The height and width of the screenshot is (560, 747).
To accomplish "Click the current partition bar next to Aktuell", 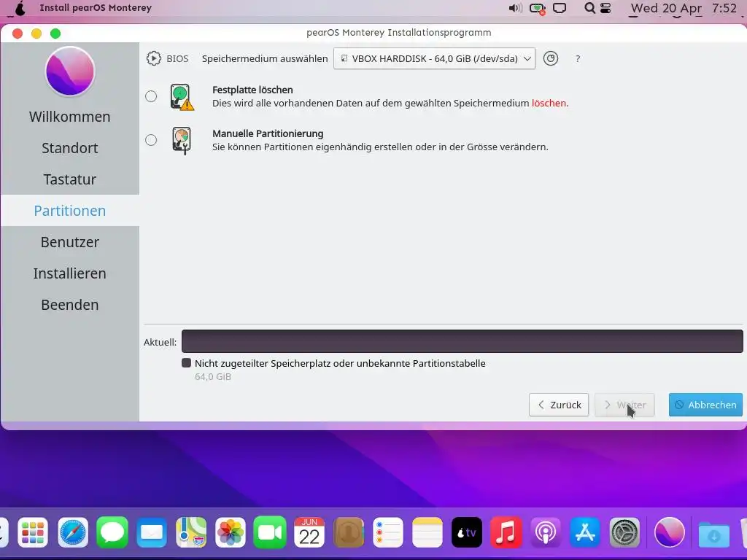I will click(x=462, y=341).
